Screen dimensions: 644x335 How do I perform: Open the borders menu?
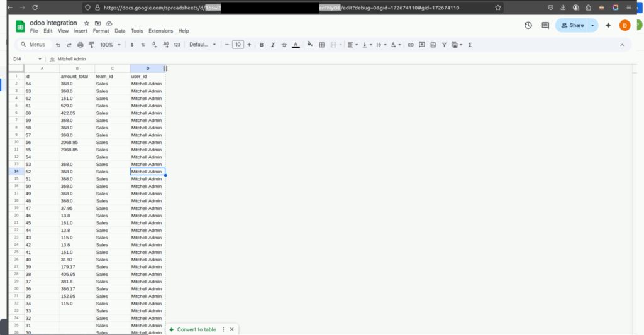point(322,45)
